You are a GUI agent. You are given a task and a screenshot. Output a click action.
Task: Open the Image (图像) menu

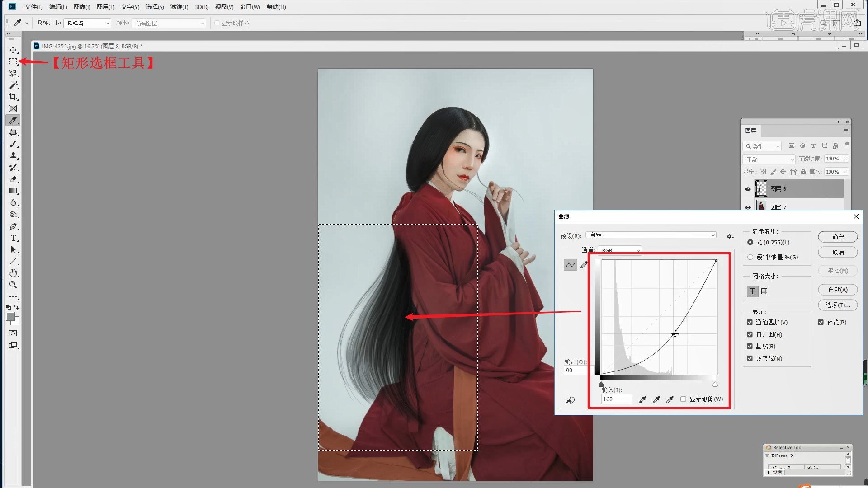[82, 7]
